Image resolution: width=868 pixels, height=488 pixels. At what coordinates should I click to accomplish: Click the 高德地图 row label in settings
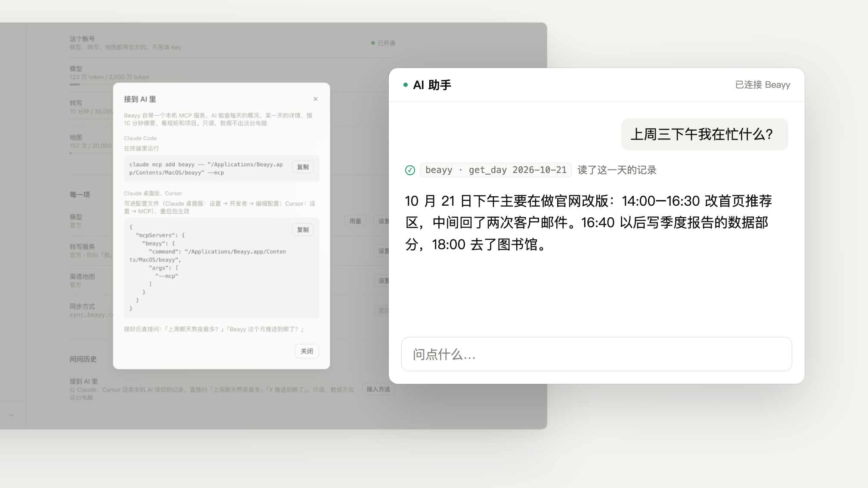tap(82, 277)
